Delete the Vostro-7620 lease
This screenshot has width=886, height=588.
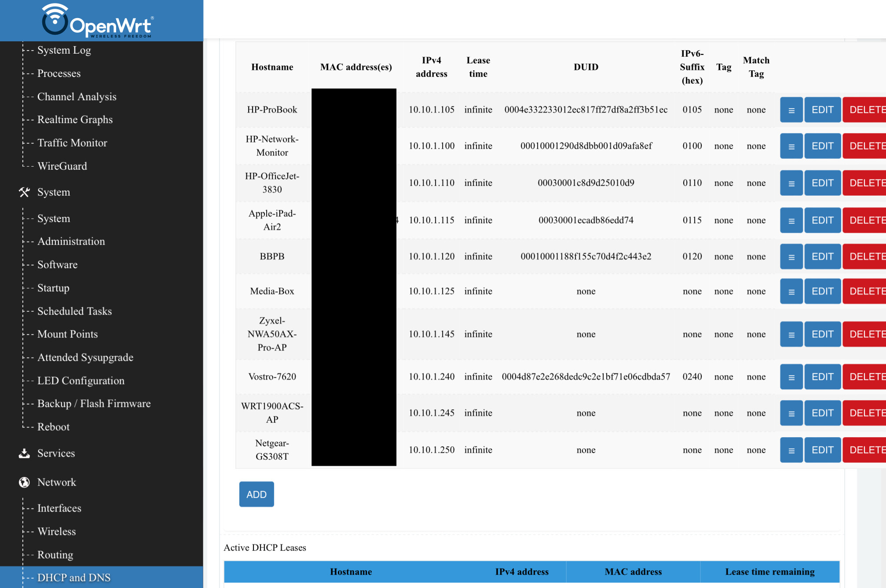[x=865, y=377]
